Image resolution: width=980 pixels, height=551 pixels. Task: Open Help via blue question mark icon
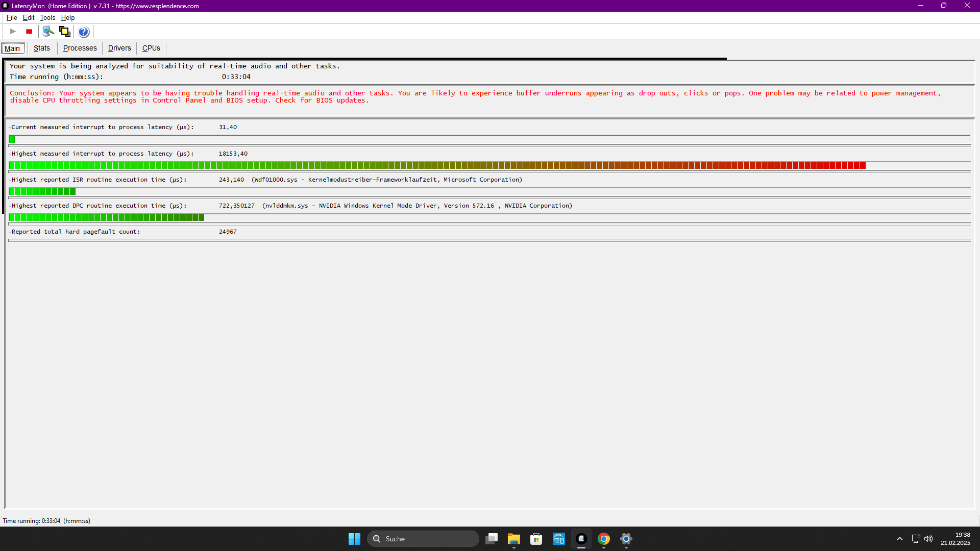point(84,32)
